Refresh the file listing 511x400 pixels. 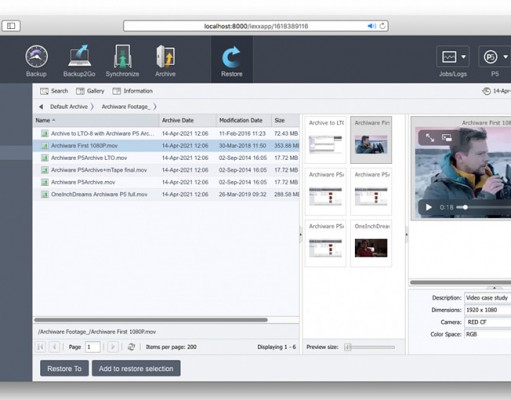(x=131, y=347)
